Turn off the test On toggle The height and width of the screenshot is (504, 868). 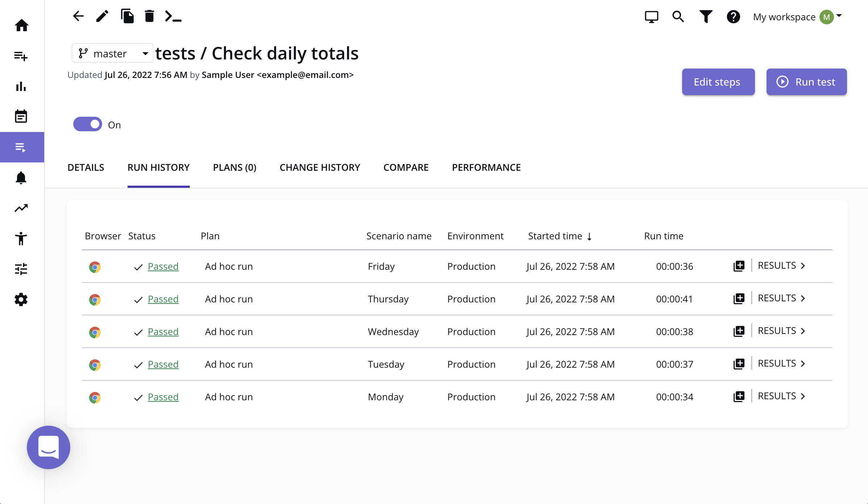coord(88,124)
